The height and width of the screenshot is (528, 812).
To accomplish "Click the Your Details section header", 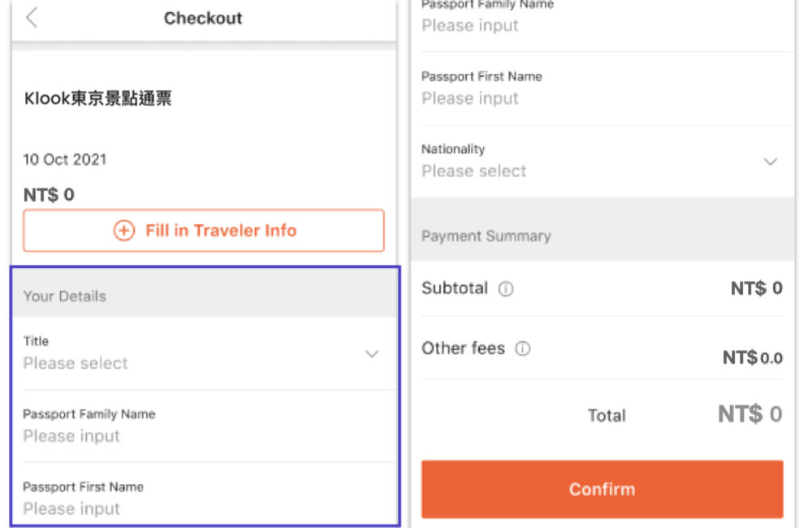I will (65, 296).
